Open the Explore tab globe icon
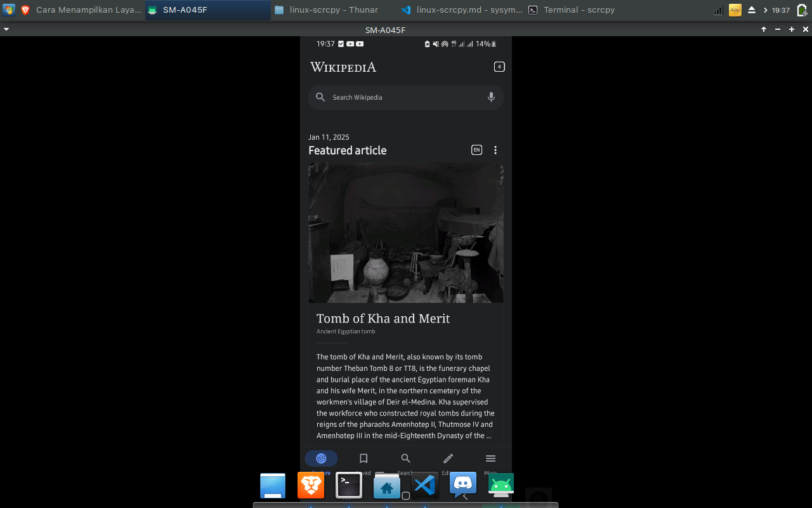Image resolution: width=812 pixels, height=508 pixels. tap(321, 458)
